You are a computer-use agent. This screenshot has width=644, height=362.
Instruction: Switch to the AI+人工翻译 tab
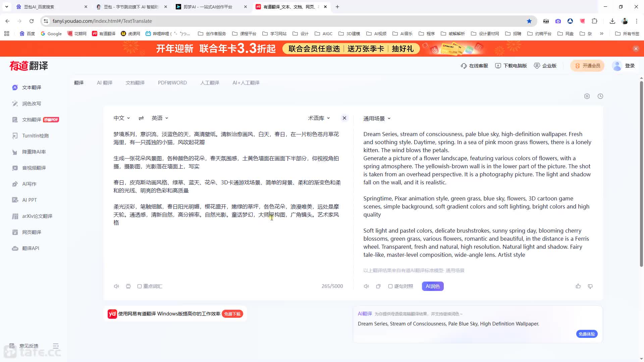[246, 83]
